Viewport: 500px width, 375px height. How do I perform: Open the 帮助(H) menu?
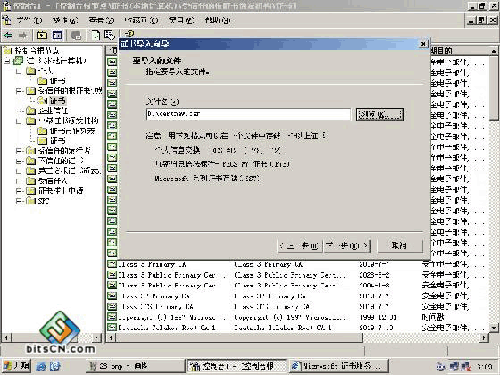point(217,20)
